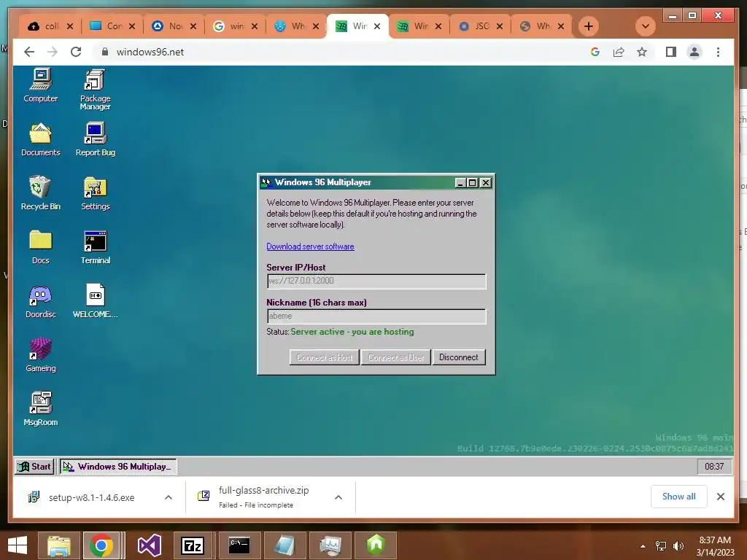The height and width of the screenshot is (560, 747).
Task: Launch the Report Bug shortcut
Action: [96, 139]
